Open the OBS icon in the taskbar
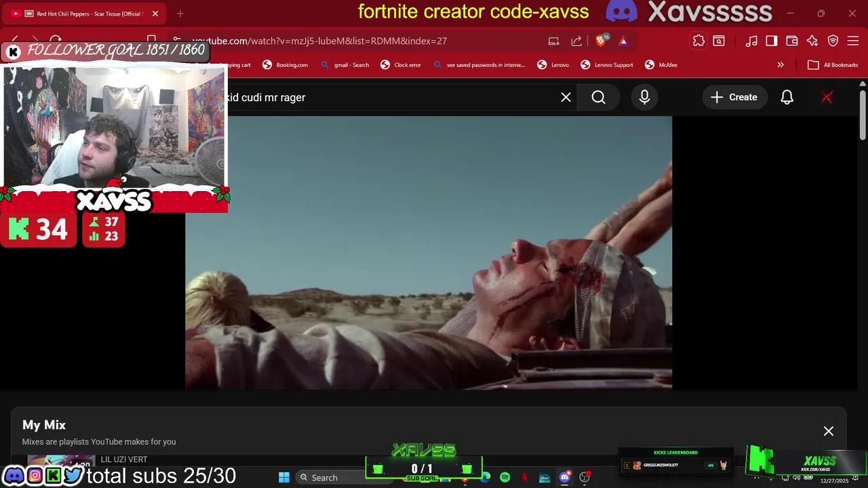 (585, 478)
